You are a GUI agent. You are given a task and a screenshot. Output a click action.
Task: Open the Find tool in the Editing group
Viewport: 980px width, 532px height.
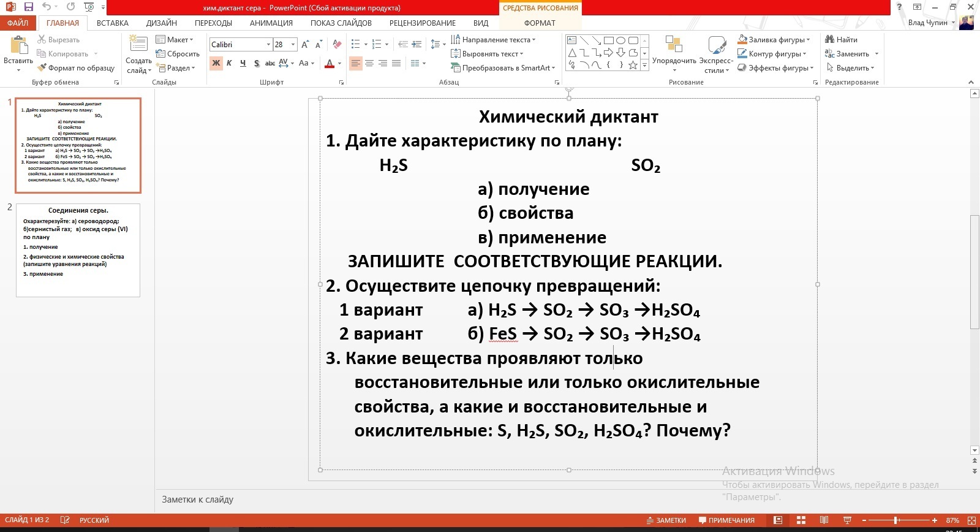click(x=842, y=40)
